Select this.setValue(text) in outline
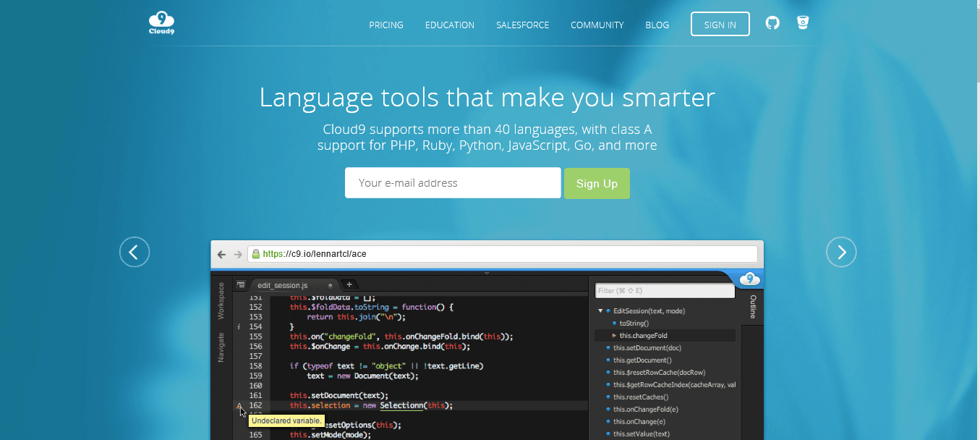Screen dimensions: 980x440 pos(642,434)
